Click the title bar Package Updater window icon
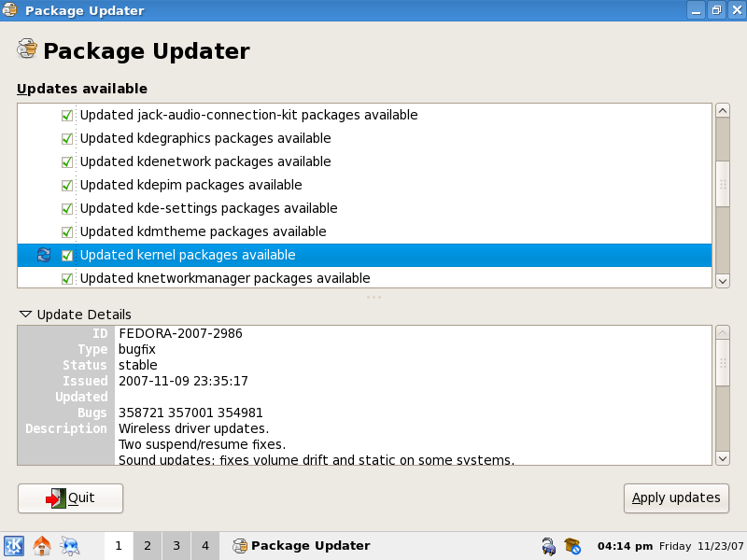 click(9, 10)
